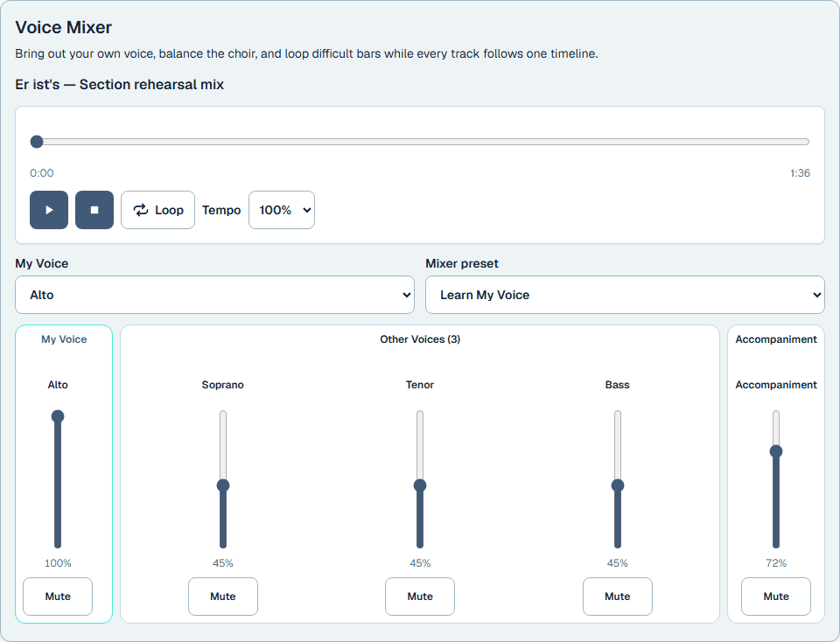Click the Accompaniment 72% volume value

[x=776, y=563]
